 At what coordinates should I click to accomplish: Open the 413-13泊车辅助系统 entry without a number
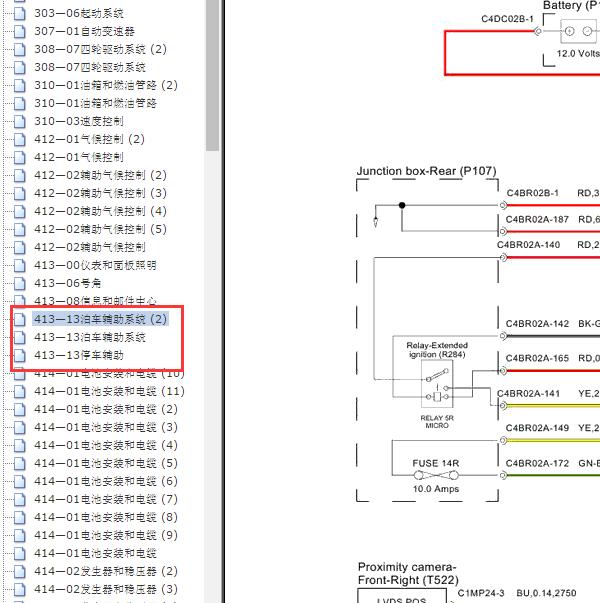(x=90, y=337)
